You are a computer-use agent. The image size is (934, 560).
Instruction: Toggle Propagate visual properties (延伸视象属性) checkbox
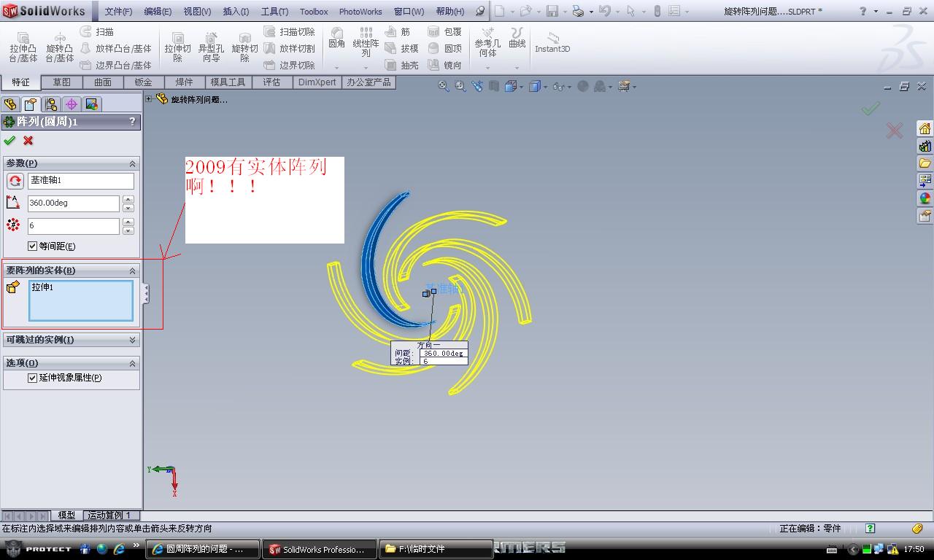(32, 378)
